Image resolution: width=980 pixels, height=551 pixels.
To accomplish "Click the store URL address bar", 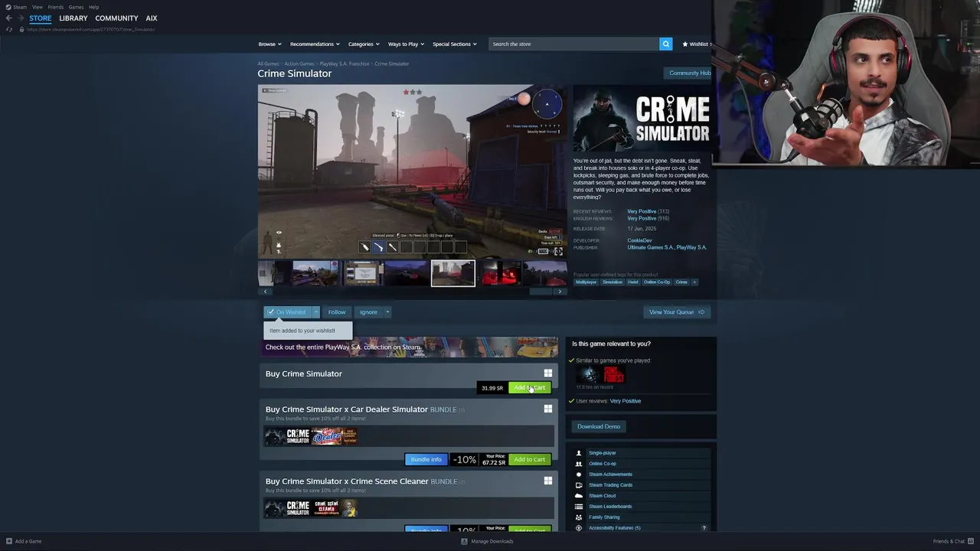I will [x=90, y=29].
